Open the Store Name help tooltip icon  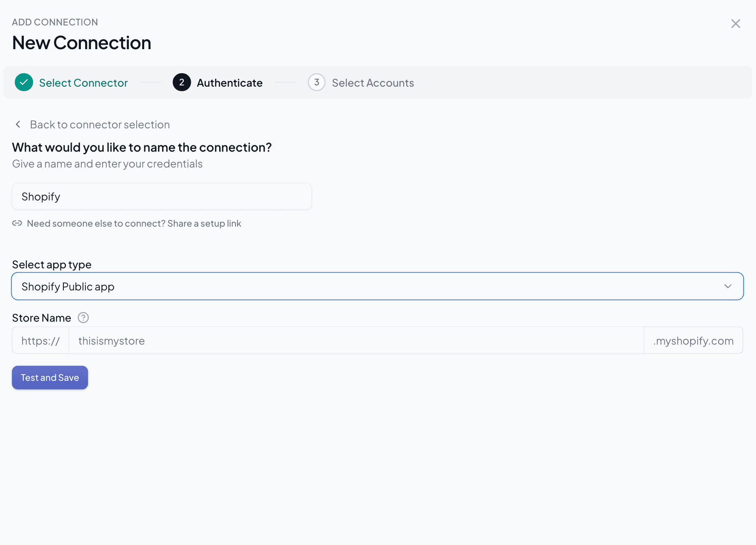83,317
